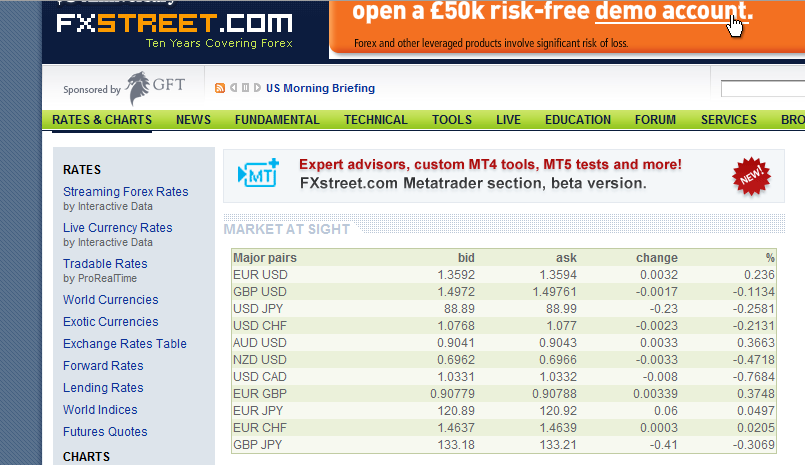Pause the news ticker
The image size is (805, 465).
click(x=245, y=88)
